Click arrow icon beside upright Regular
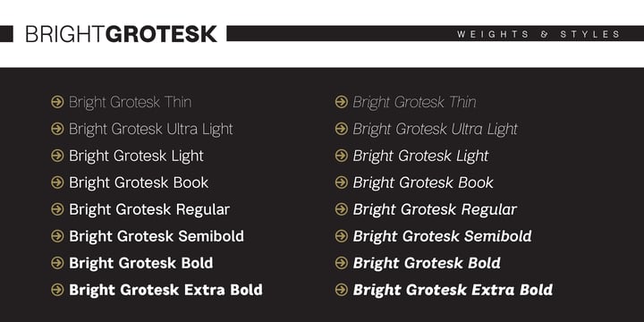Viewport: 644px width, 322px height. click(57, 209)
